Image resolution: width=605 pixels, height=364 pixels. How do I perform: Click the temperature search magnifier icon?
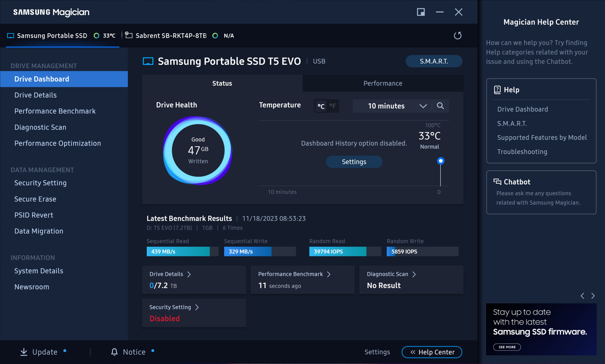point(440,106)
